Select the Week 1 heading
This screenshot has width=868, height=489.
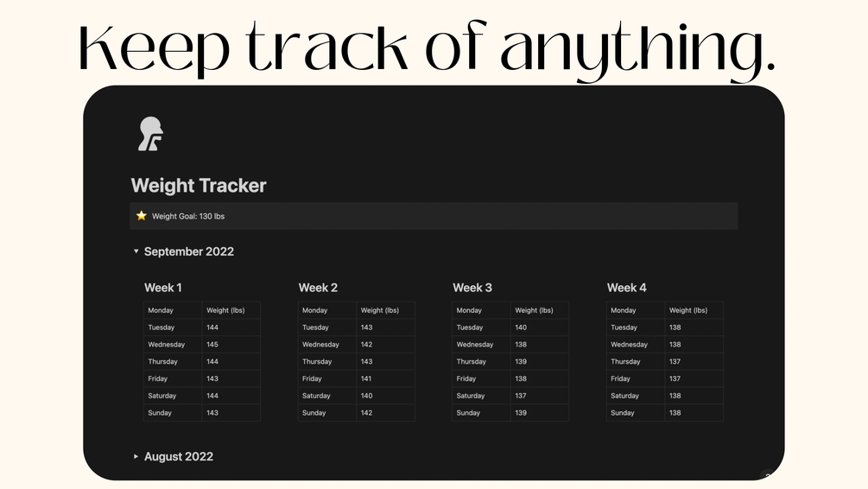pyautogui.click(x=162, y=288)
